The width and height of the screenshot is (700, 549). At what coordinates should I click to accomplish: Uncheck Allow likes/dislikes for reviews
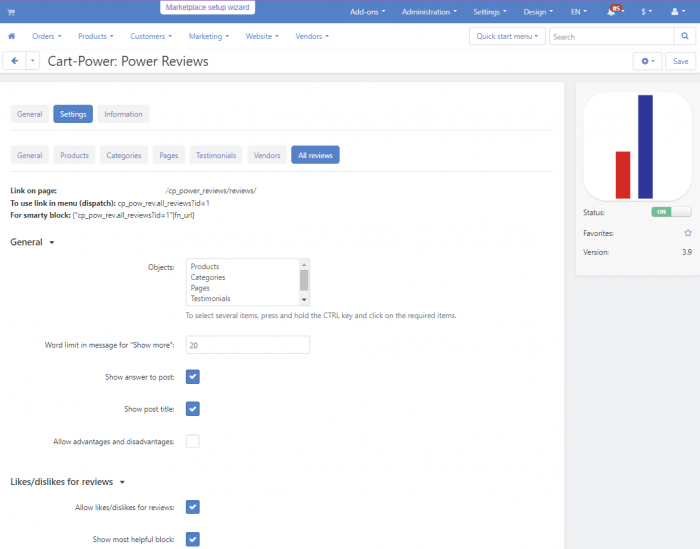[193, 507]
